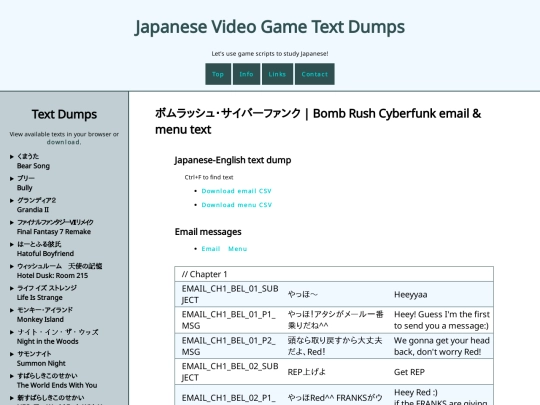This screenshot has height=405, width=540.
Task: Expand the Summon Night entry arrow
Action: tap(12, 354)
